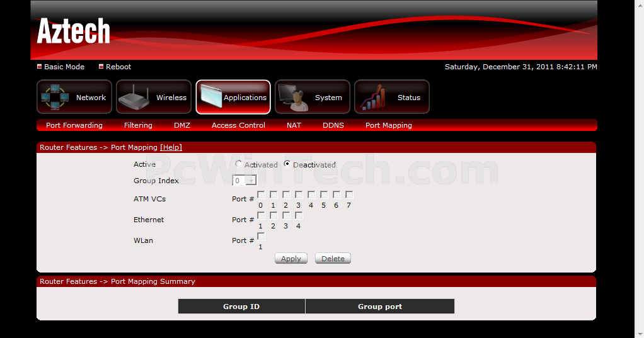Check ATM VCs port 2 checkbox

pos(286,194)
